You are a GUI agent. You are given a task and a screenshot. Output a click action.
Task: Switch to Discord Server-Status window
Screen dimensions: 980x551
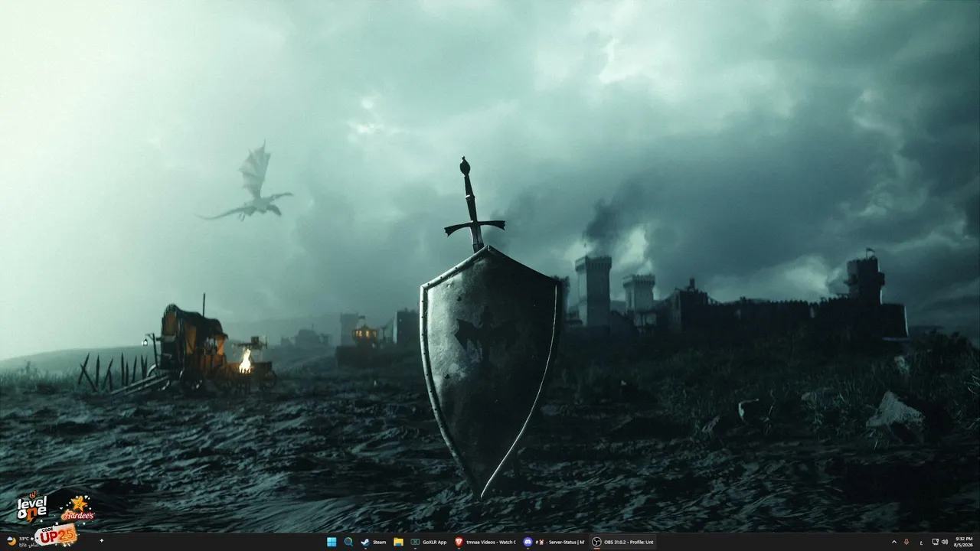pyautogui.click(x=554, y=542)
